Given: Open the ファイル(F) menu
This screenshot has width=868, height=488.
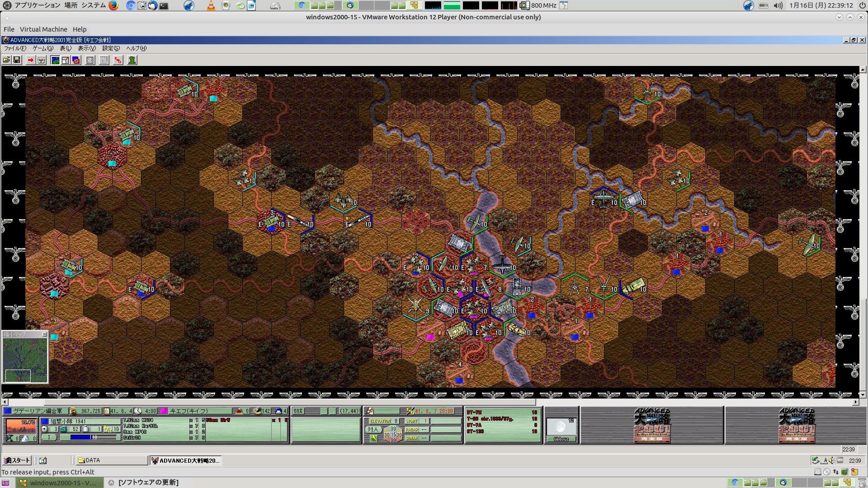Looking at the screenshot, I should (x=15, y=48).
